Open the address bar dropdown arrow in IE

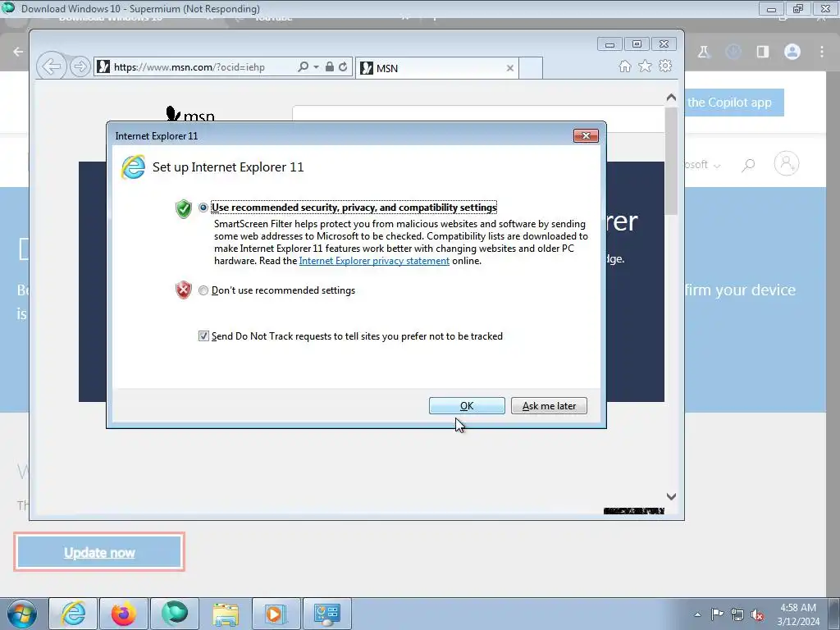pos(316,67)
